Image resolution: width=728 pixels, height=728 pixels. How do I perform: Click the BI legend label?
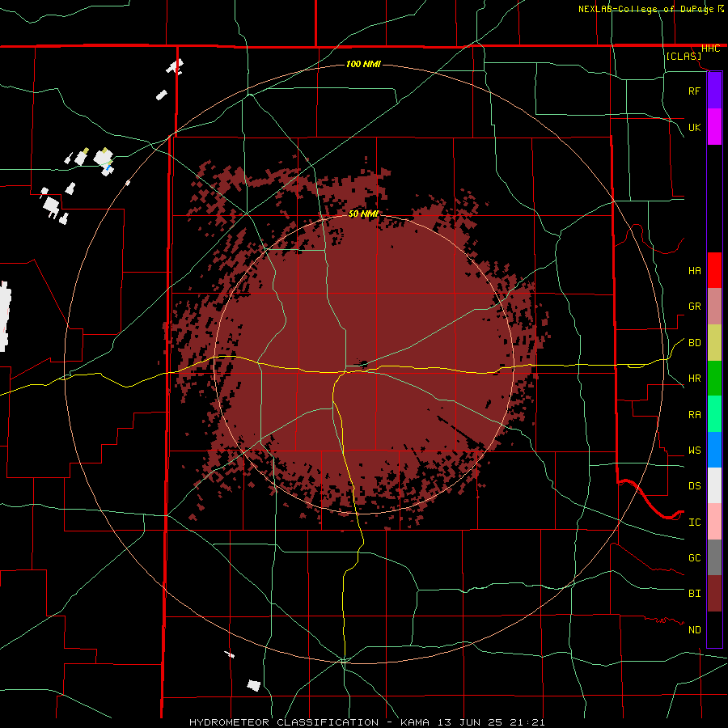(694, 594)
